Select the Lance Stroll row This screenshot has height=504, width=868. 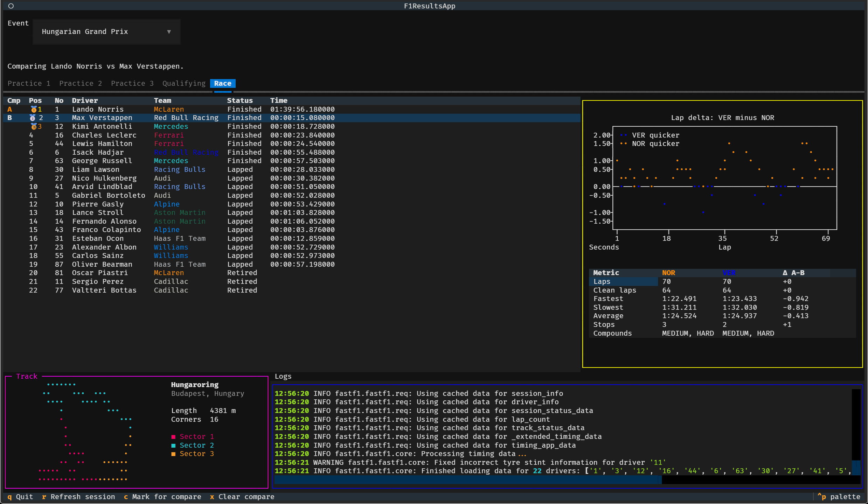pos(292,212)
